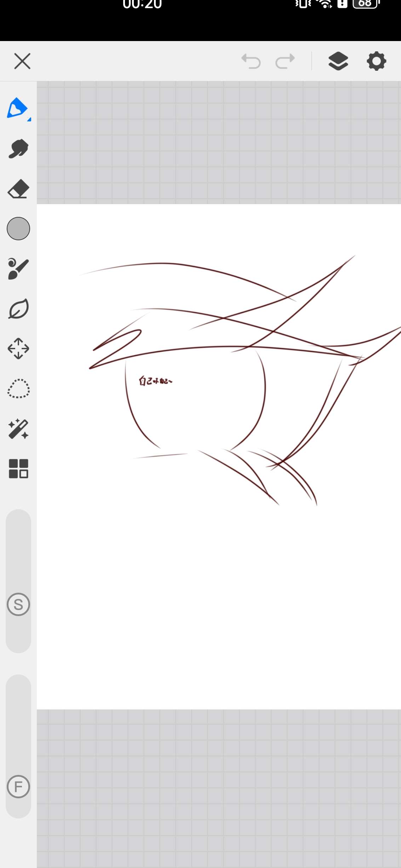This screenshot has height=868, width=401.
Task: Select the Magic Wand tool with sparkles
Action: coord(18,429)
